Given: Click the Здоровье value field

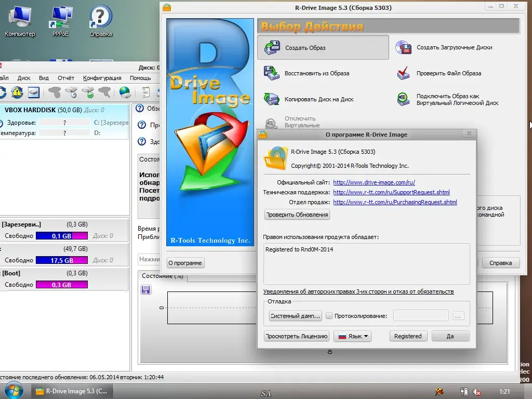Looking at the screenshot, I should click(x=64, y=123).
